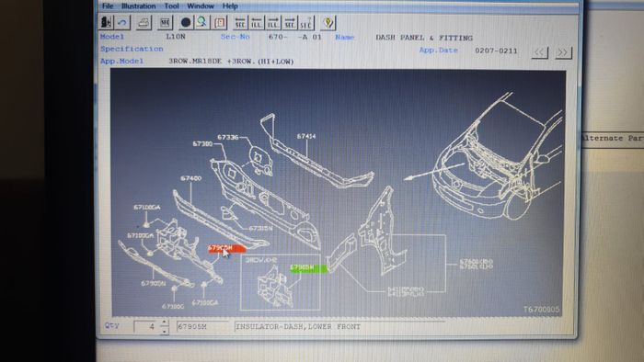This screenshot has height=362, width=644.
Task: Click the black circle toolbar icon
Action: coord(186,22)
